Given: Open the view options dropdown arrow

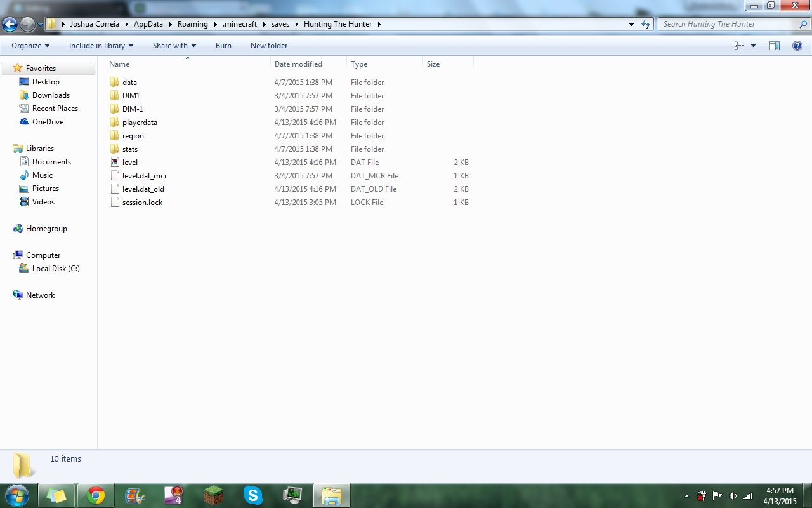Looking at the screenshot, I should pyautogui.click(x=753, y=46).
